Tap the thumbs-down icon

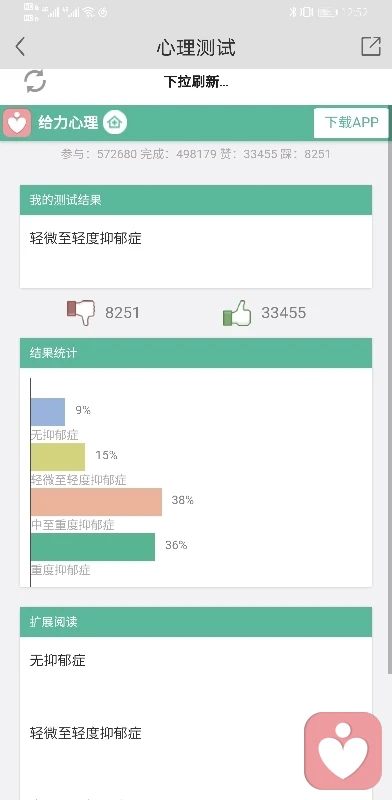tap(81, 312)
